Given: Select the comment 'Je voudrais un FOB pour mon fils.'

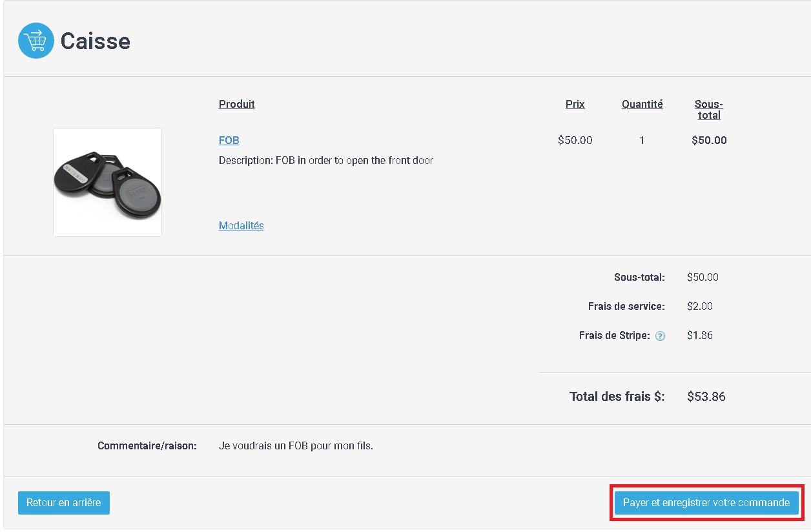Looking at the screenshot, I should (x=296, y=445).
